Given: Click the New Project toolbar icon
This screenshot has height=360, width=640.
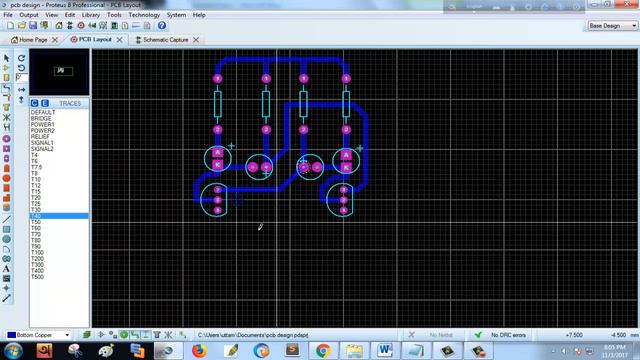Looking at the screenshot, I should pyautogui.click(x=10, y=26).
